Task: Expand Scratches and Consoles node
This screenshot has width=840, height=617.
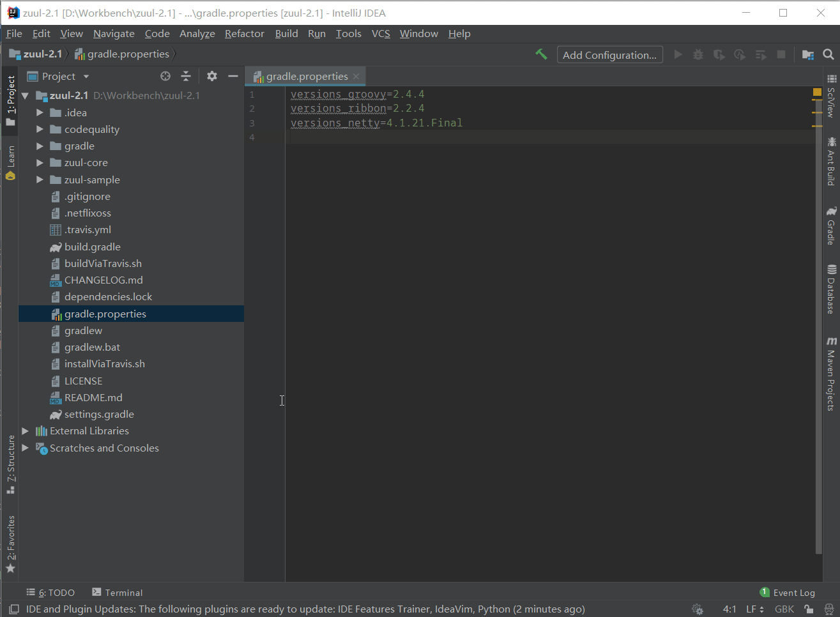Action: click(x=25, y=448)
